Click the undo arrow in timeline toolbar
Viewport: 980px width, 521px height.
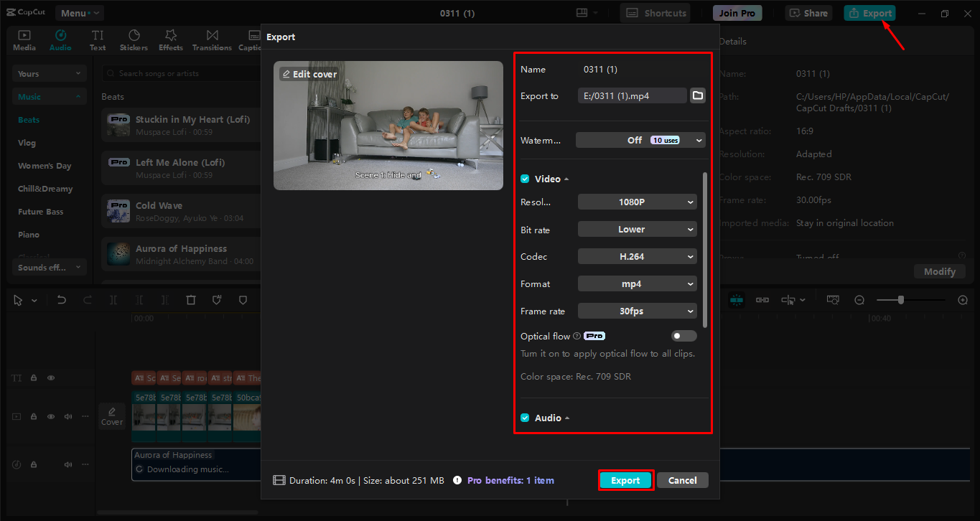pyautogui.click(x=62, y=300)
